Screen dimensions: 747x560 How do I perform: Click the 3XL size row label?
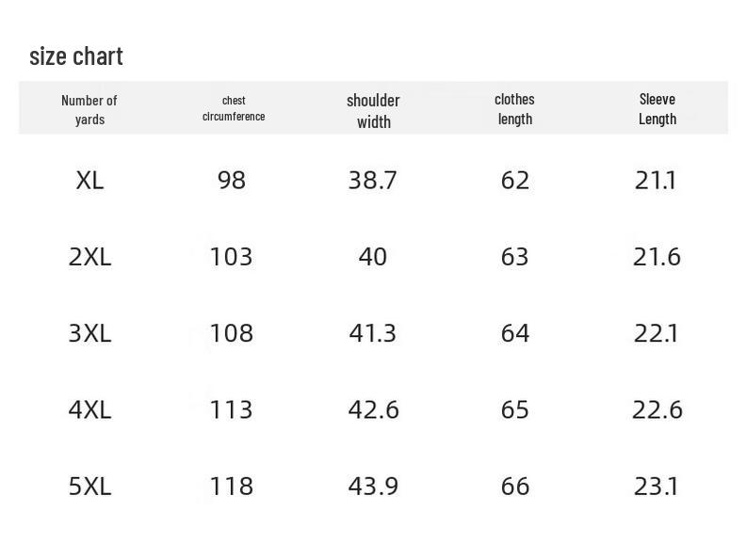point(89,333)
